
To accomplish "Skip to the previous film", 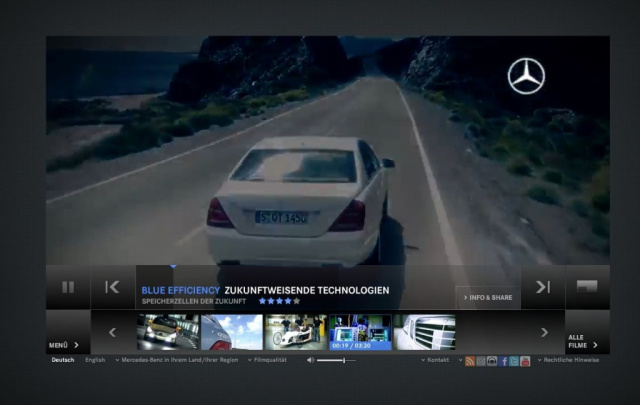I will [x=112, y=287].
